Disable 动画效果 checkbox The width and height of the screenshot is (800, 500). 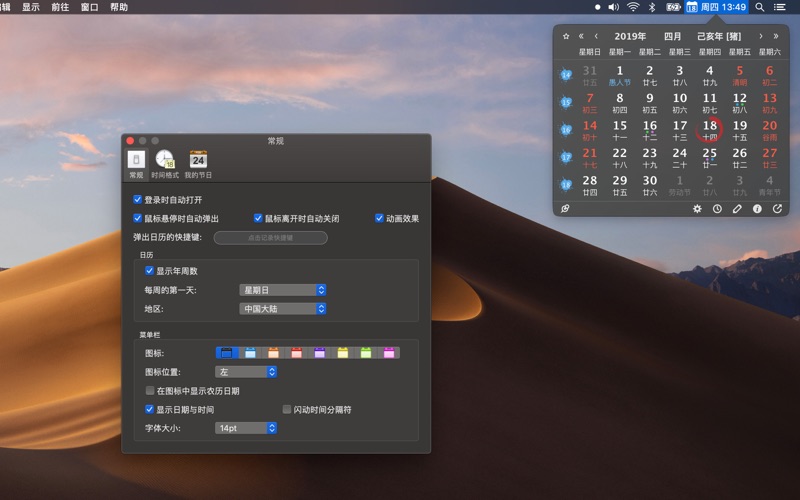[379, 218]
